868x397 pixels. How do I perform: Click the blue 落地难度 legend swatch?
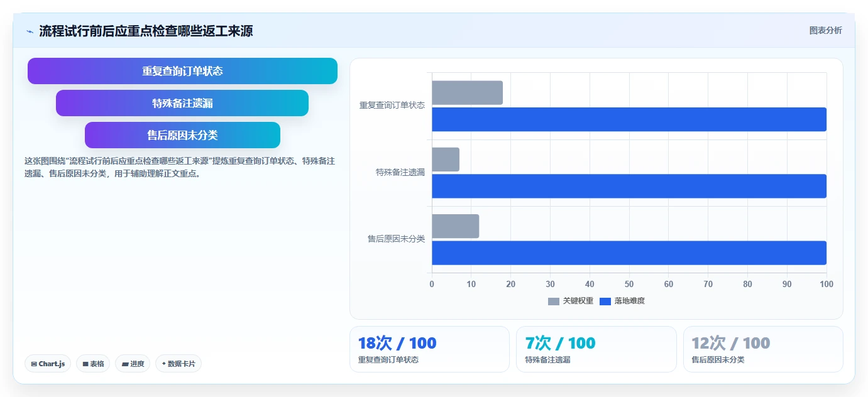click(605, 302)
